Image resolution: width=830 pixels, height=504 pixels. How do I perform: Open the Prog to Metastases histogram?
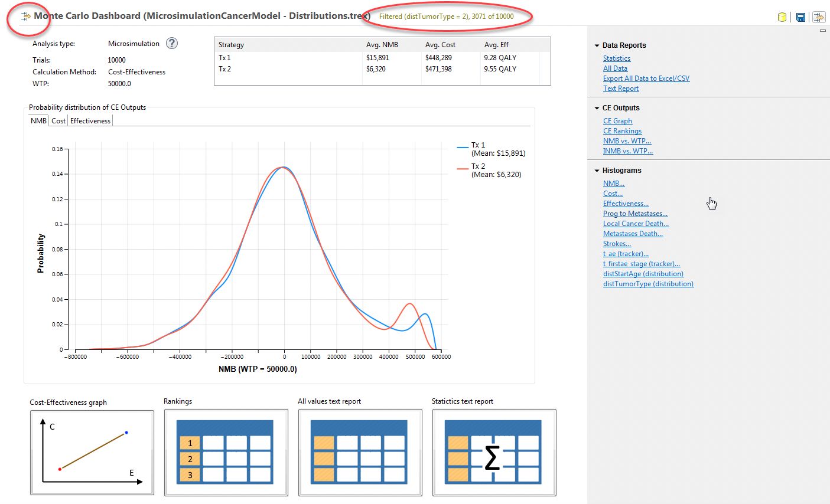pos(635,214)
